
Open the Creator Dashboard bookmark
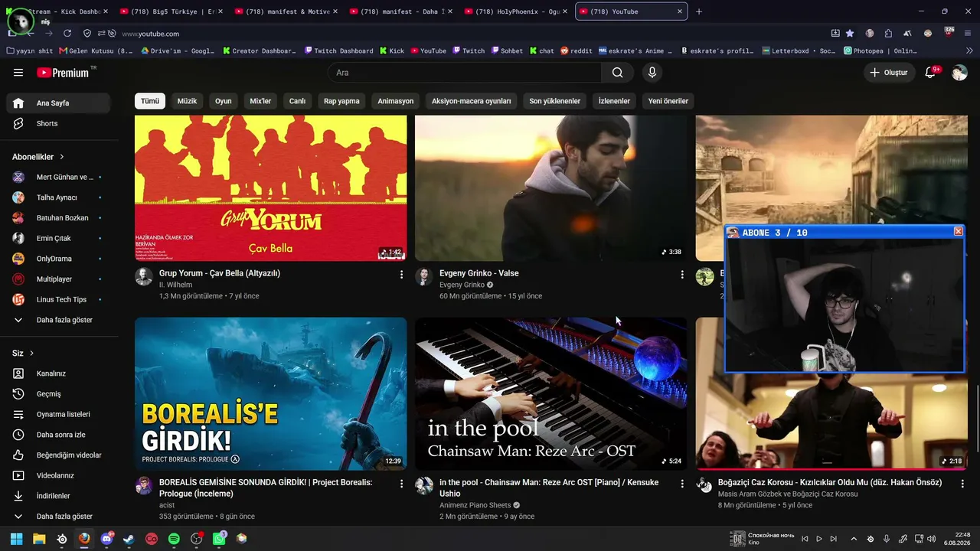(x=260, y=51)
